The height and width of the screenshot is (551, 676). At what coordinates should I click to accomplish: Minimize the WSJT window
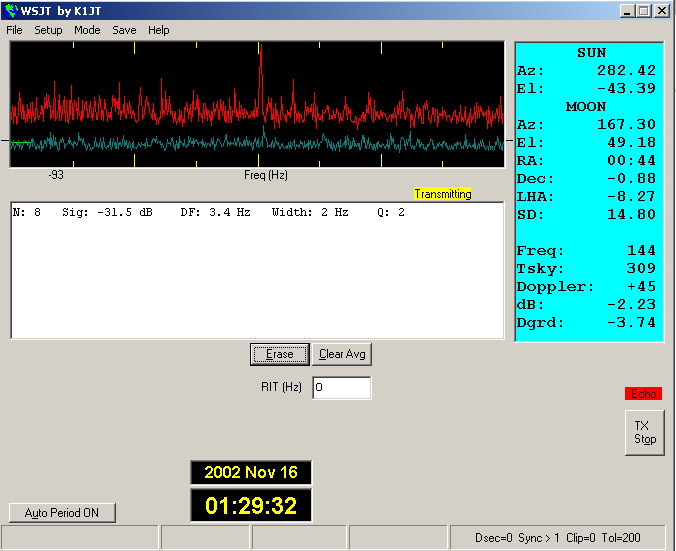click(627, 11)
